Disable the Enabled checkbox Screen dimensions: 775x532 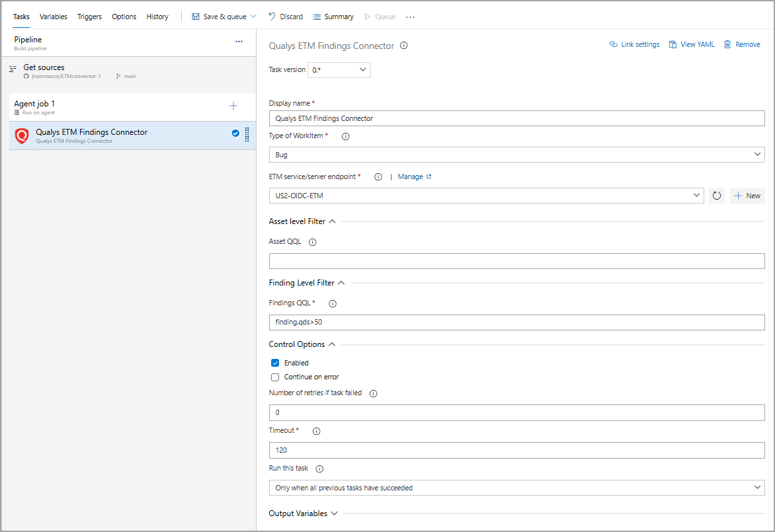[275, 362]
